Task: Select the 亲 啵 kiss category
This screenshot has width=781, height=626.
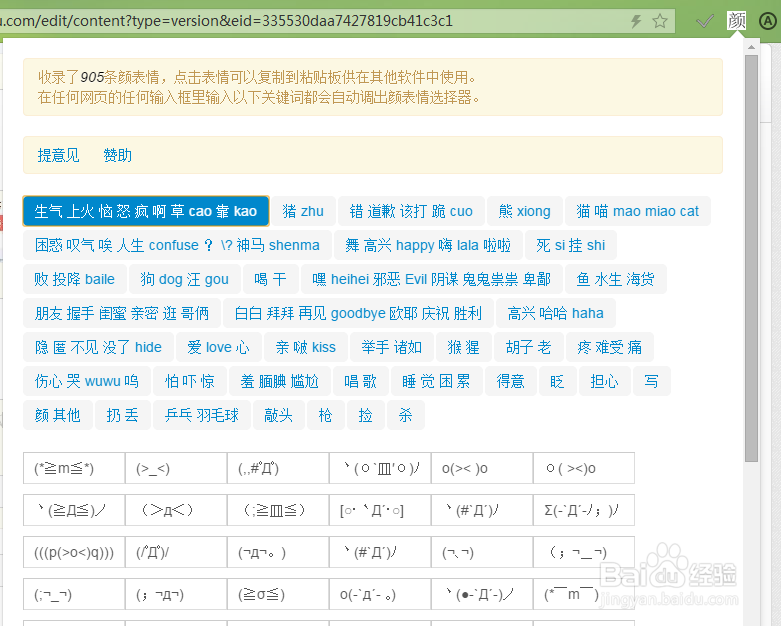Action: pyautogui.click(x=306, y=347)
